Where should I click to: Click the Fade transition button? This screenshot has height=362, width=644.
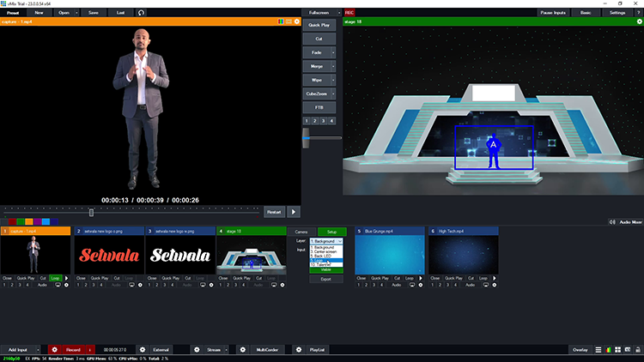point(318,52)
